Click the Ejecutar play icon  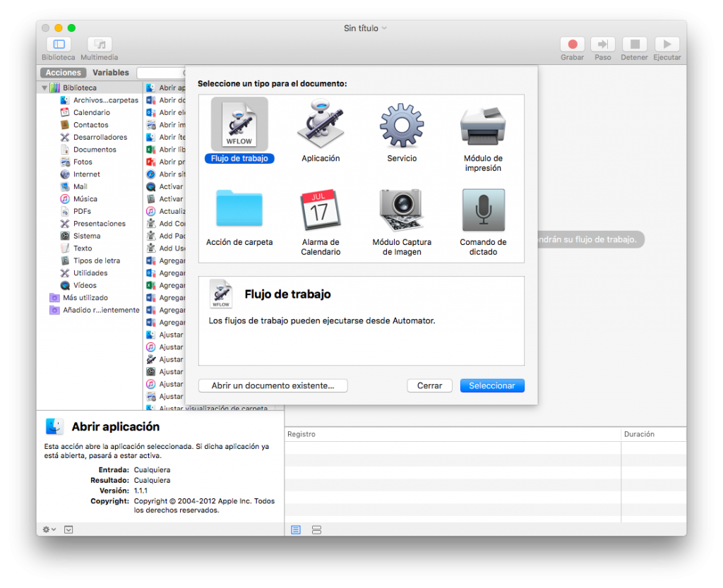pos(667,42)
